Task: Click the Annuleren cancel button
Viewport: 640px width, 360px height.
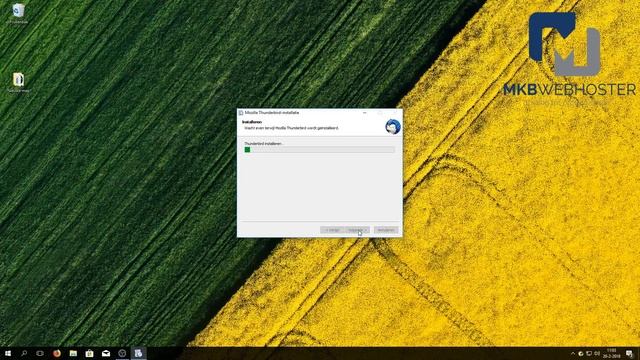Action: (386, 230)
